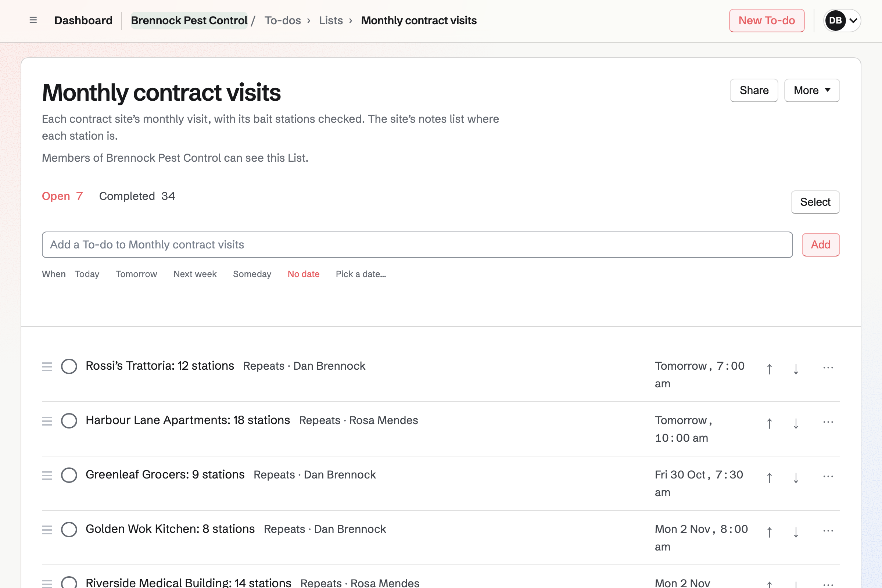Set when to Someday
The height and width of the screenshot is (588, 882).
pyautogui.click(x=252, y=274)
